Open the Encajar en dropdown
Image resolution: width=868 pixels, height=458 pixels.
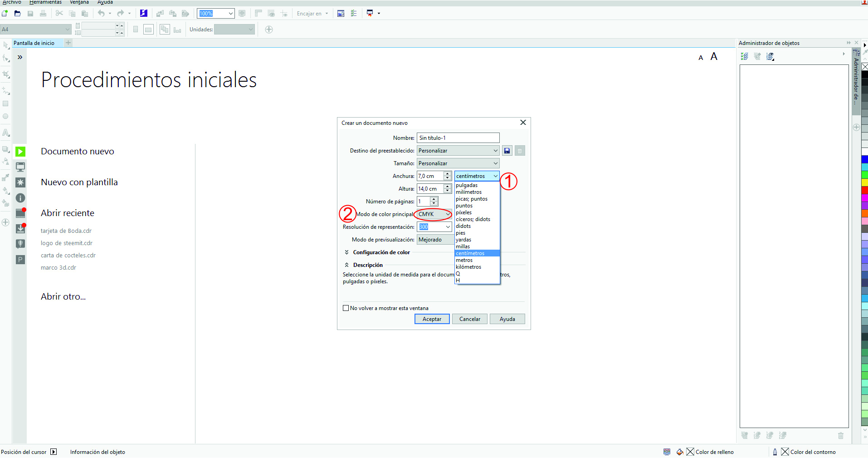point(312,14)
